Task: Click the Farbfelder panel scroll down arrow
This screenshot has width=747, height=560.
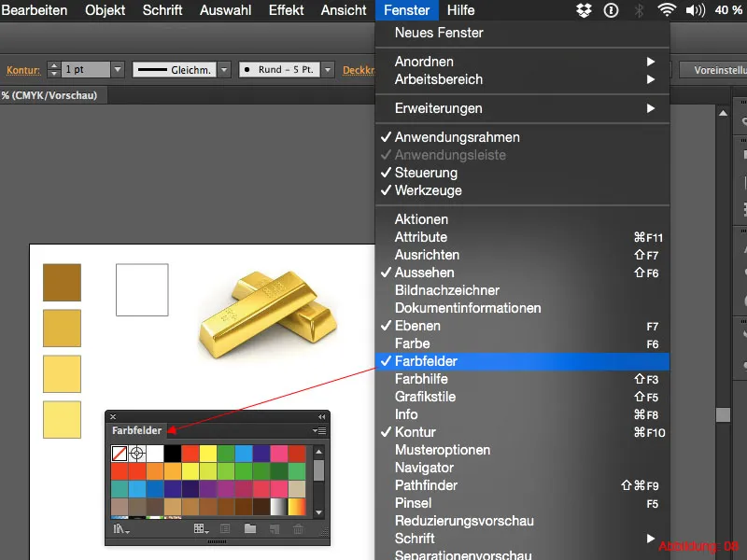Action: click(319, 512)
